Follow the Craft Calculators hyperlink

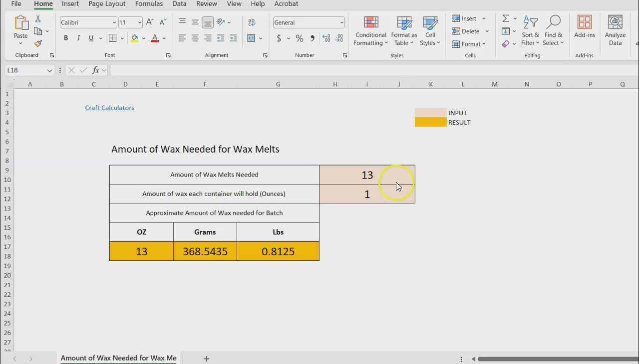point(109,108)
